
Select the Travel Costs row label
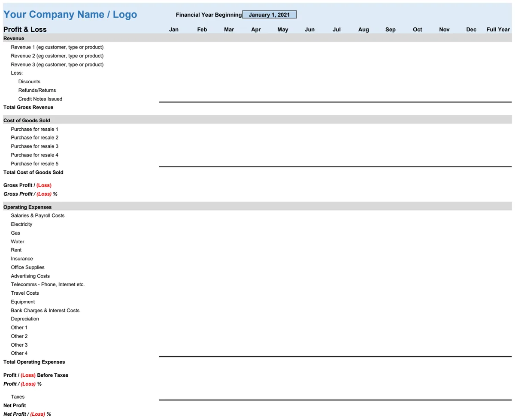coord(25,293)
